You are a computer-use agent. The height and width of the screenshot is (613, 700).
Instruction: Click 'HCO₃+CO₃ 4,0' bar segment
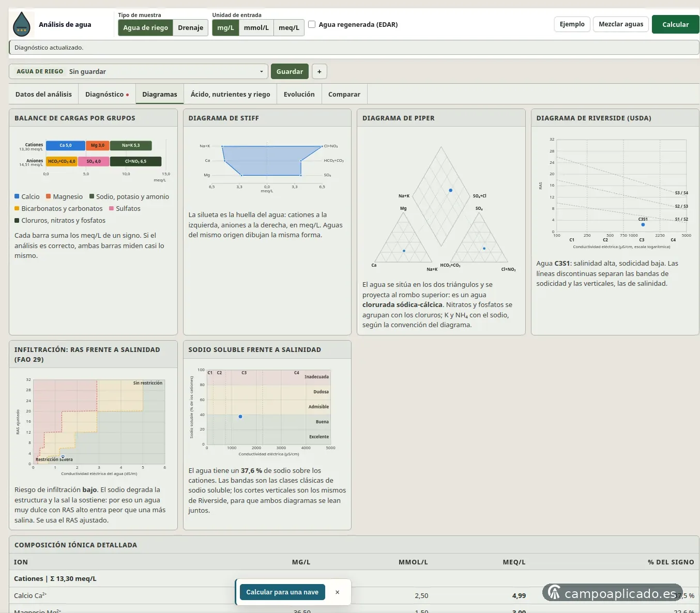point(62,161)
